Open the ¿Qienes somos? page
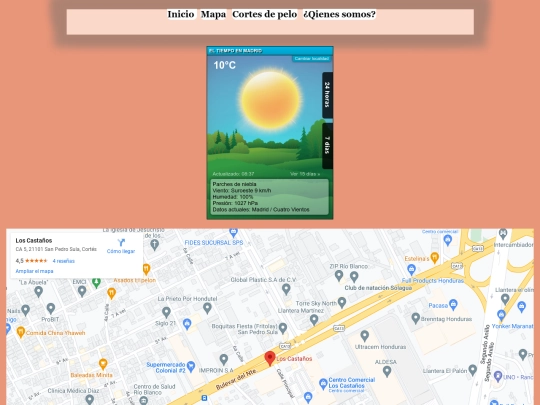This screenshot has width=540, height=405. 339,14
